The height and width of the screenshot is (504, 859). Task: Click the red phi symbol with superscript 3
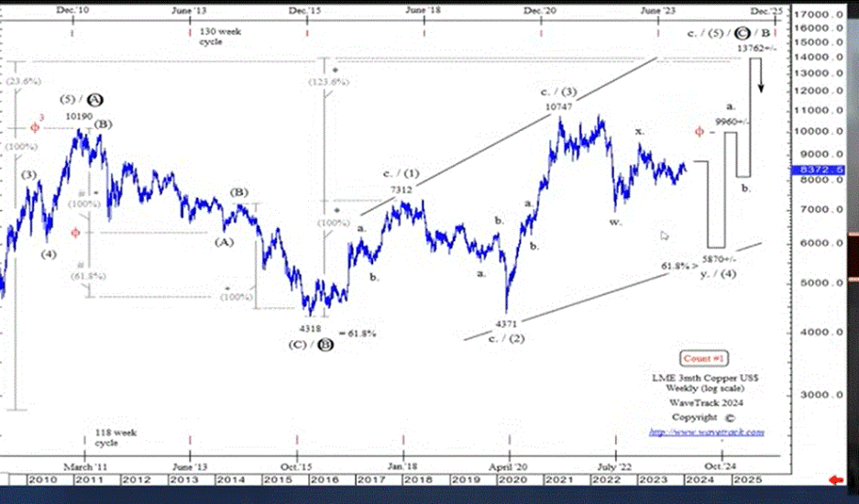coord(37,126)
